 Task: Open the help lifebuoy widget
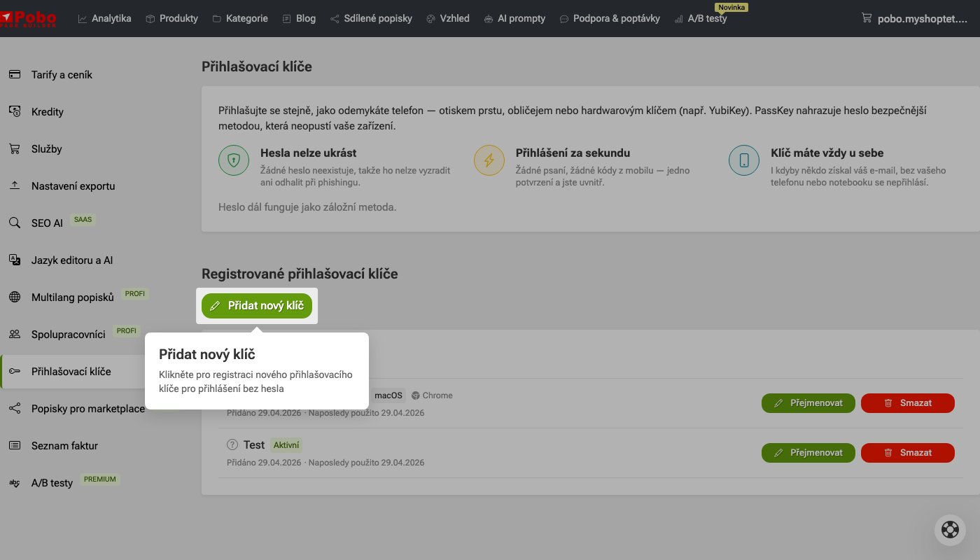(950, 530)
